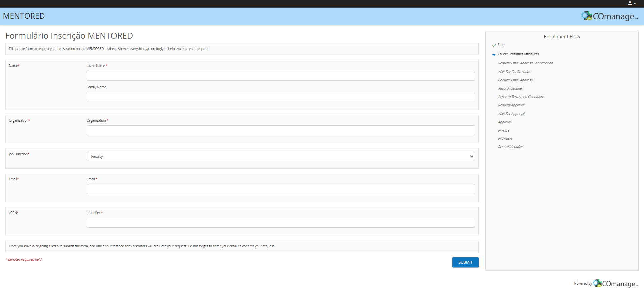Click the Confirm Email Address step
644x304 pixels.
point(515,80)
